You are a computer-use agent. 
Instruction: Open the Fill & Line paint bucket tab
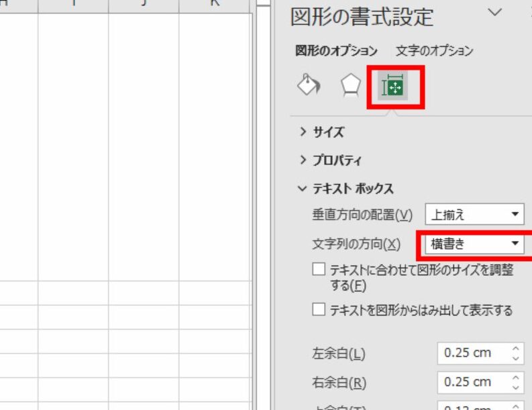(x=309, y=86)
